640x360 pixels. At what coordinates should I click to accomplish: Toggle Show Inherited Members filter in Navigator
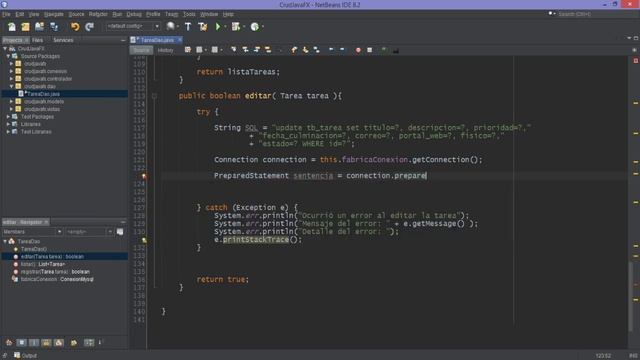tap(9, 343)
